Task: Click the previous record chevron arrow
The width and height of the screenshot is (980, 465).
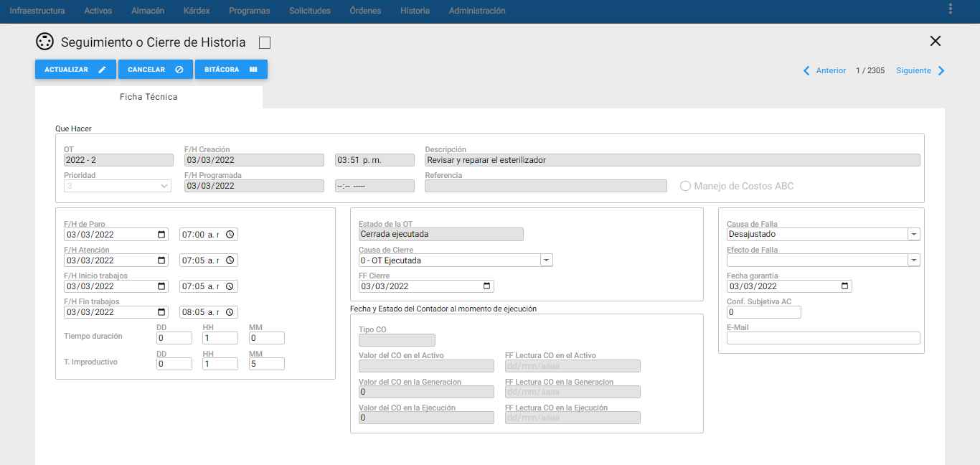Action: [806, 70]
